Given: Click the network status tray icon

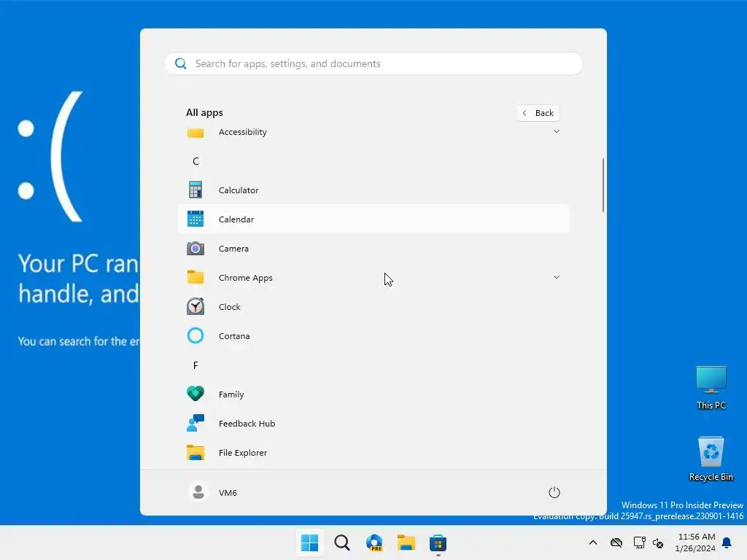Looking at the screenshot, I should click(639, 542).
